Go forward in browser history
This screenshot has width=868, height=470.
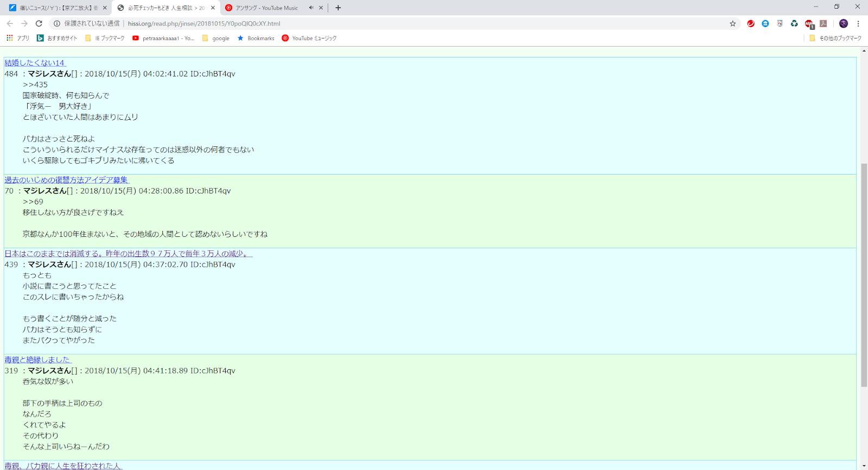(x=24, y=23)
